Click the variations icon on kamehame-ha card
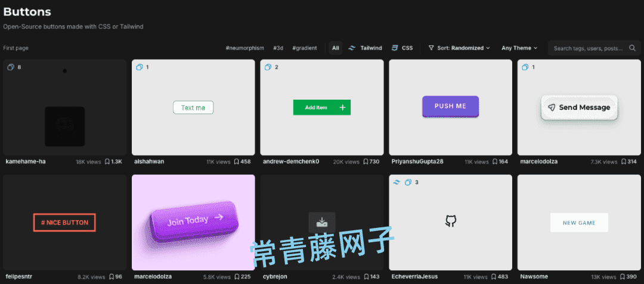Viewport: 644px width, 284px height. [x=11, y=67]
